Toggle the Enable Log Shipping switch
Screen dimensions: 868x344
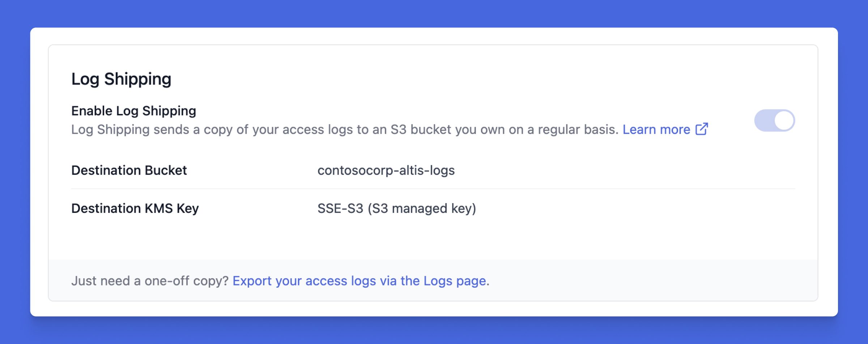pos(774,121)
